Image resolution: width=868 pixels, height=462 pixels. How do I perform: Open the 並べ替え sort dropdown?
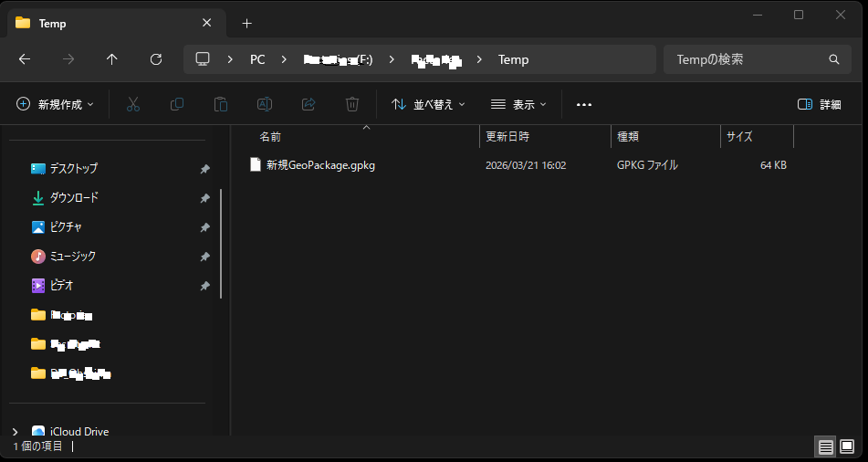click(x=428, y=104)
